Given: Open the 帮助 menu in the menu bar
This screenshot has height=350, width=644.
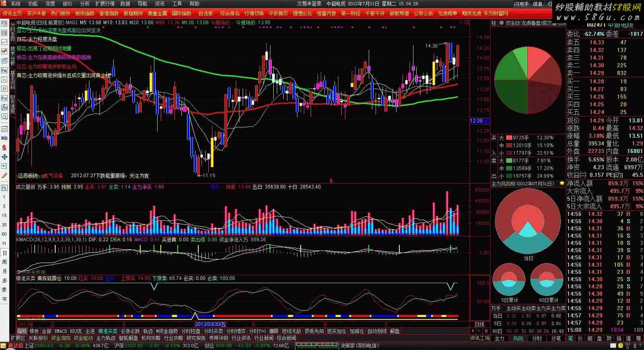Looking at the screenshot, I should point(195,4).
